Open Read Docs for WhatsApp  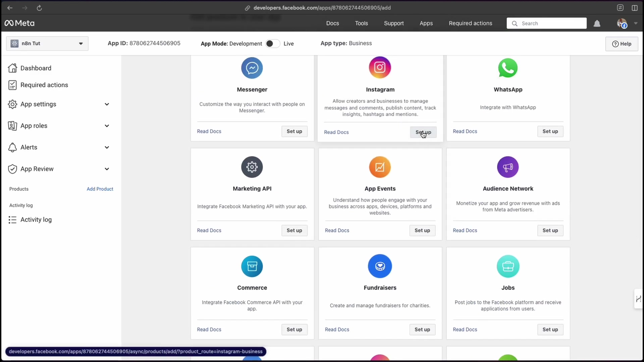[465, 131]
